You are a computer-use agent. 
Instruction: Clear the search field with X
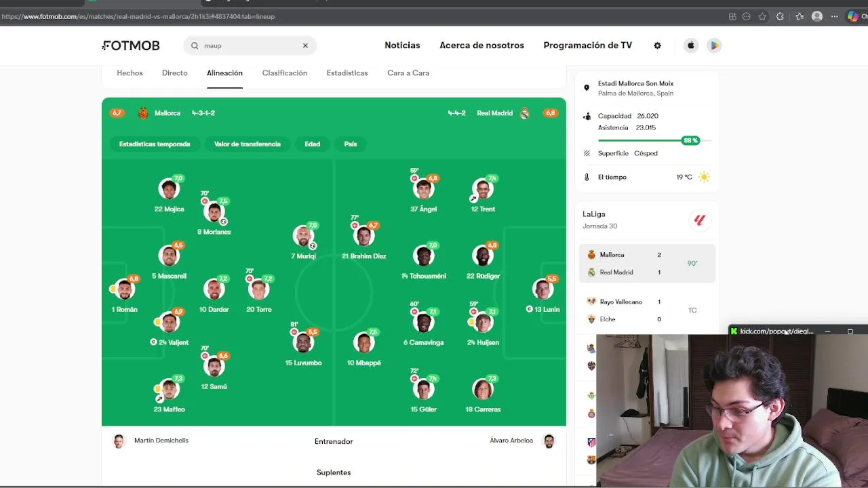click(305, 45)
